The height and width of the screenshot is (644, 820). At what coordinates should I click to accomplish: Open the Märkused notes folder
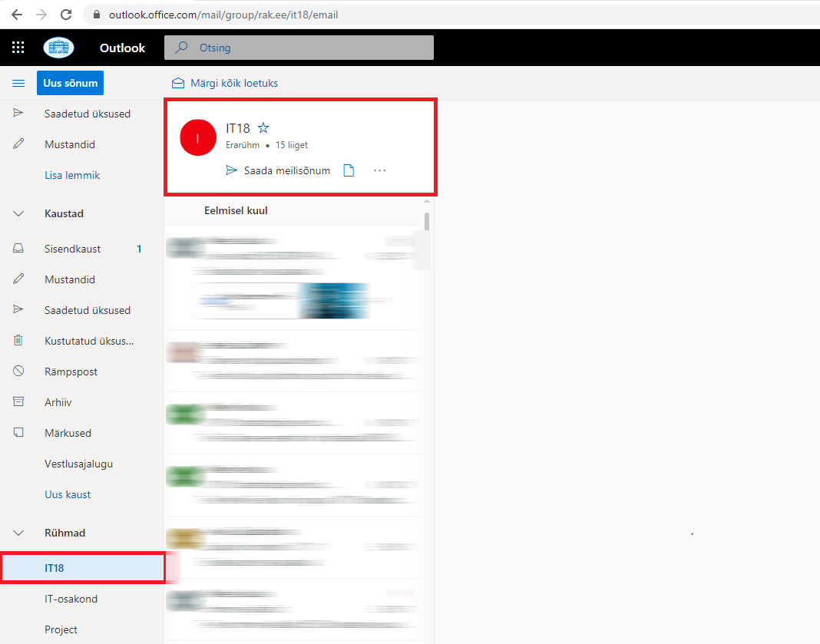pyautogui.click(x=68, y=433)
